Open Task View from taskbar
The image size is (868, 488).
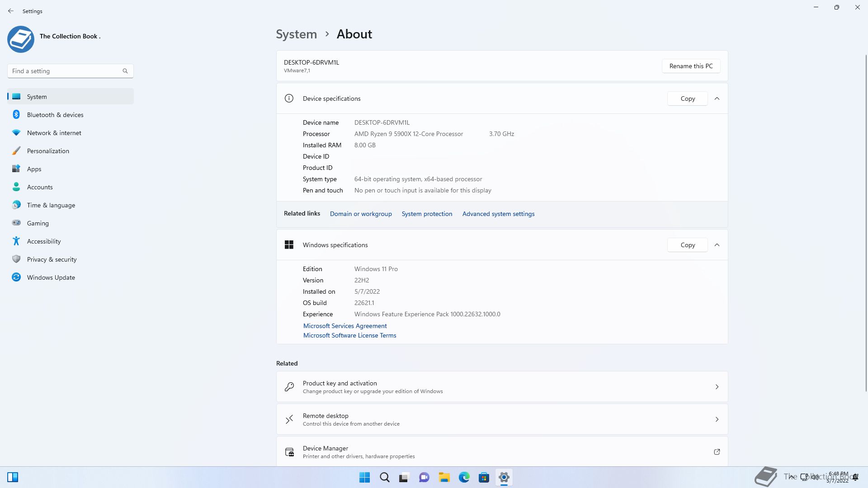tap(404, 477)
